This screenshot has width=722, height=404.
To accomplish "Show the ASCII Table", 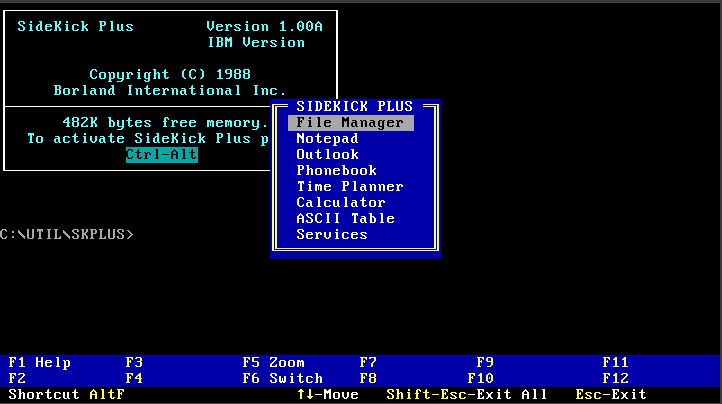I will tap(345, 219).
